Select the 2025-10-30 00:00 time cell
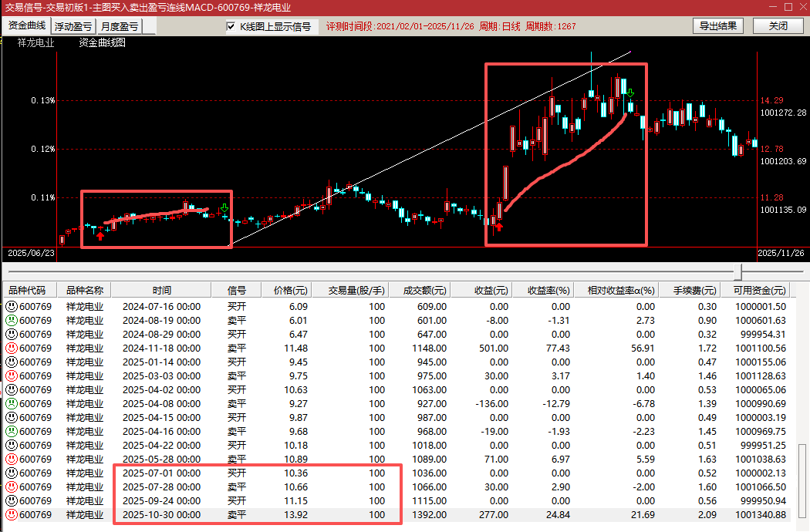The image size is (810, 532). click(162, 515)
